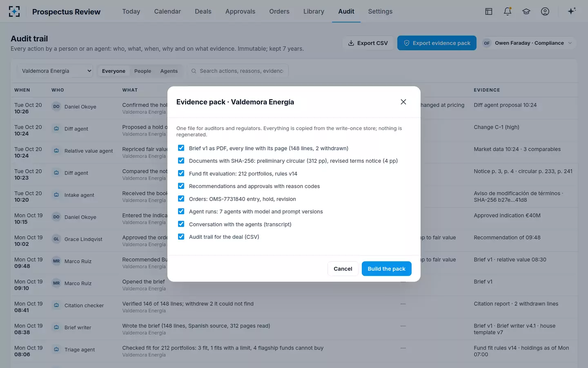This screenshot has height=368, width=588.
Task: Close the Evidence pack dialog
Action: tap(403, 102)
